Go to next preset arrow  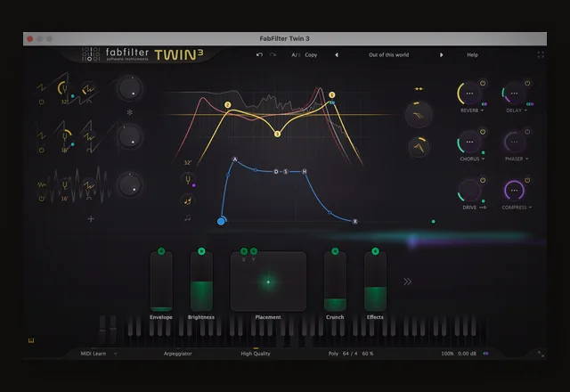pyautogui.click(x=442, y=55)
